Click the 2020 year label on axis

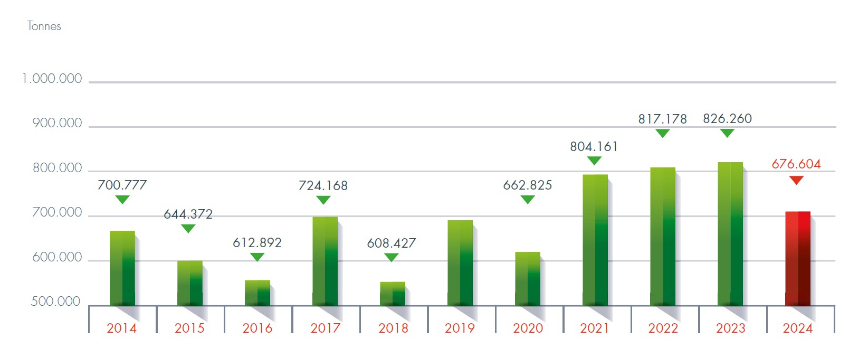point(528,328)
